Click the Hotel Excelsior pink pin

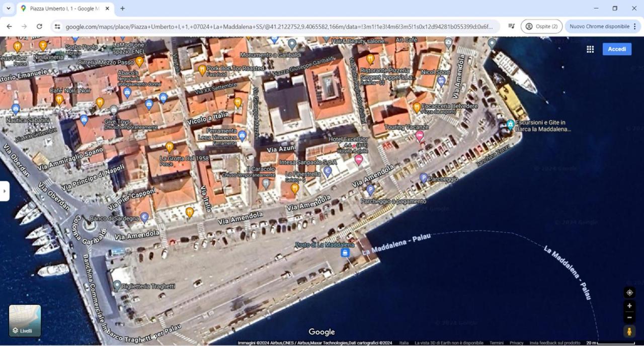[359, 160]
